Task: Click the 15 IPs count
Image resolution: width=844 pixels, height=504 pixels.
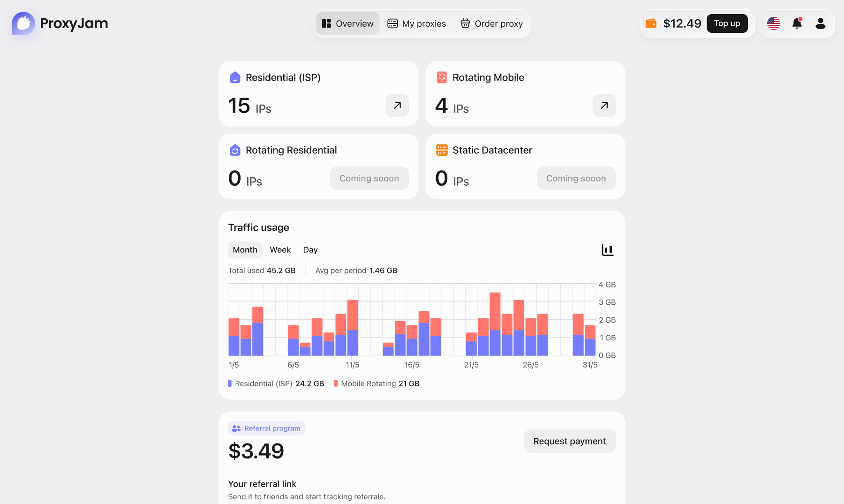Action: [249, 106]
